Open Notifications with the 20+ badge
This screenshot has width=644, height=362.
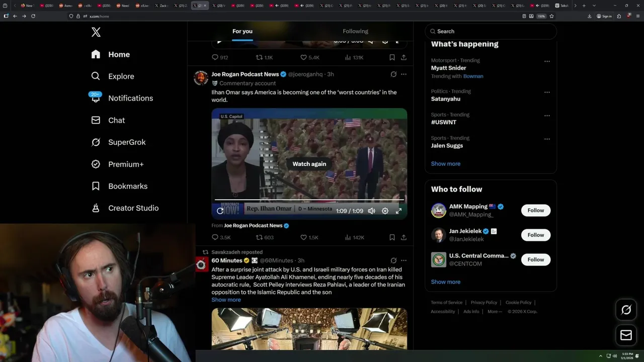point(122,98)
